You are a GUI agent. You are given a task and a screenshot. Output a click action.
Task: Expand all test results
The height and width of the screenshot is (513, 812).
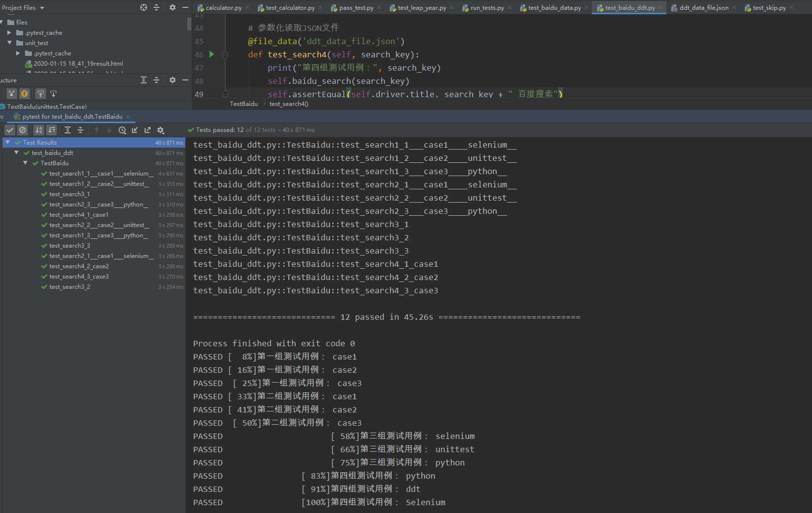click(x=68, y=130)
